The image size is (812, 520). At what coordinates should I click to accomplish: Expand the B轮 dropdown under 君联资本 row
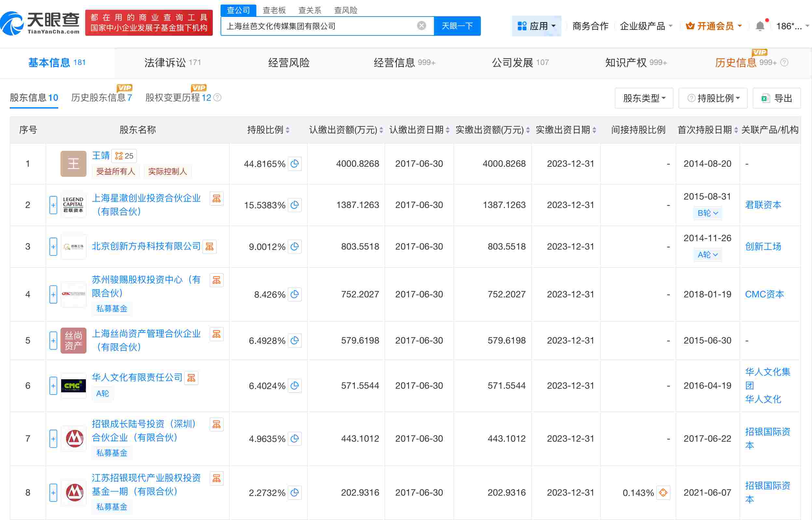tap(707, 213)
